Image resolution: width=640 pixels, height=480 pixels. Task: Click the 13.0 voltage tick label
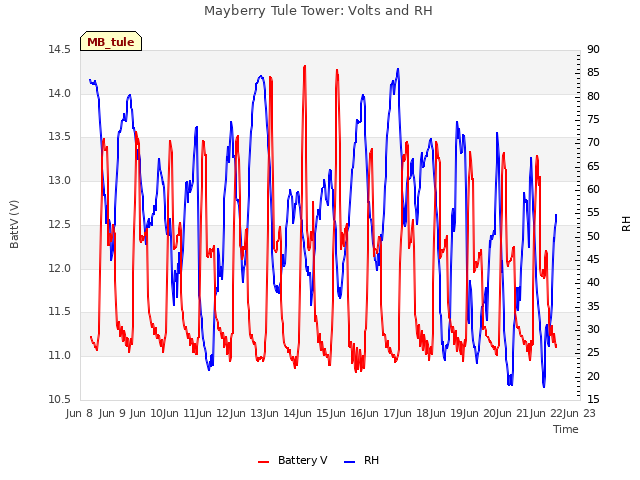coord(59,180)
